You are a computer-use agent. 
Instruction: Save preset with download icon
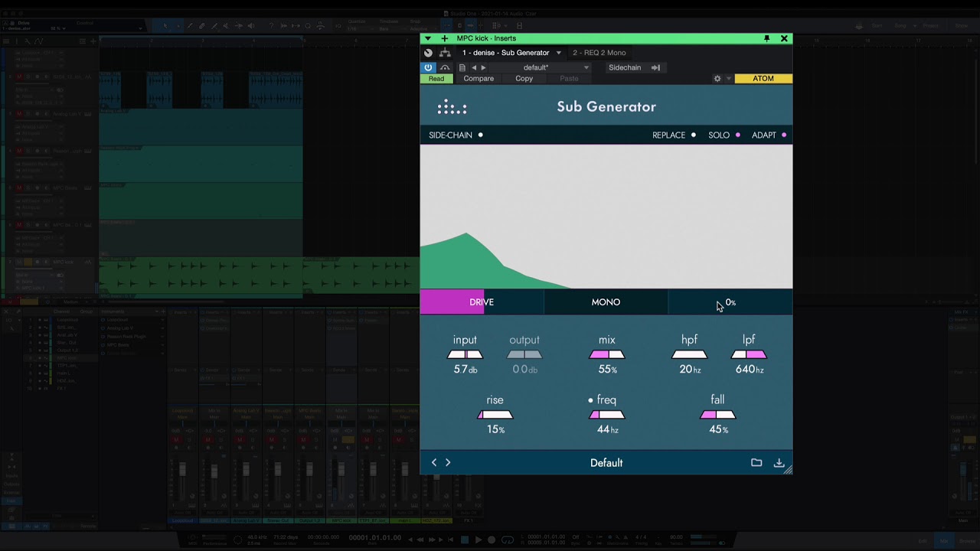779,462
